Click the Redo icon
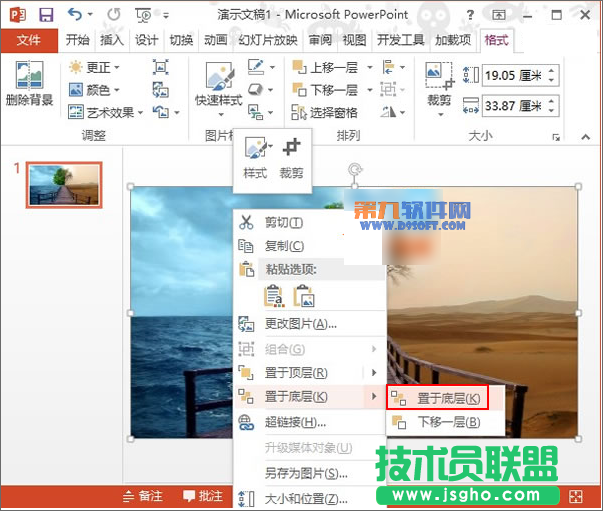The height and width of the screenshot is (511, 603). [x=114, y=15]
